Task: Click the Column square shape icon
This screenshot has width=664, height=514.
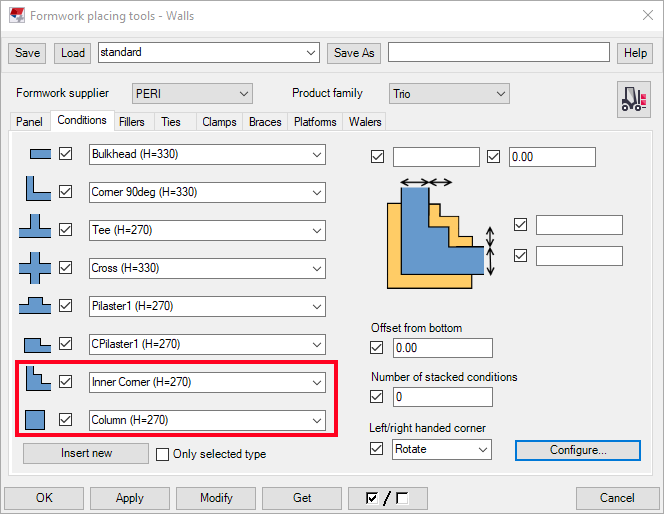Action: point(37,419)
